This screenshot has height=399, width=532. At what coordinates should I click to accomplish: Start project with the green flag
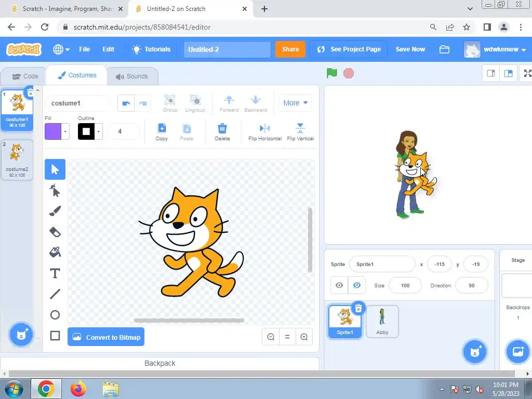pyautogui.click(x=332, y=73)
